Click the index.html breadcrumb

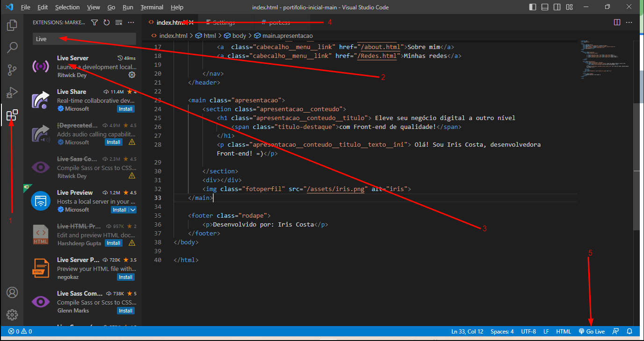169,36
